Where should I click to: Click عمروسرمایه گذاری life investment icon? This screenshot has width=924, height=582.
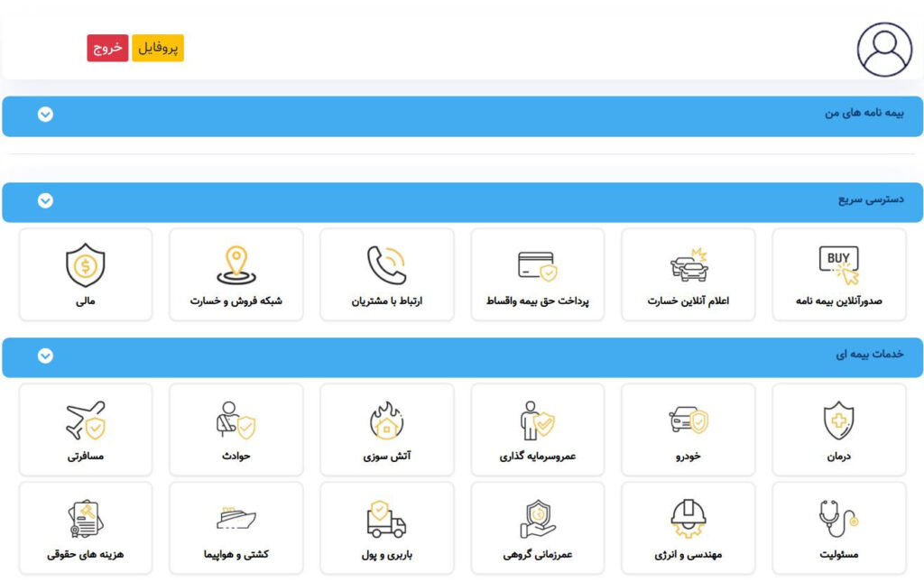pos(538,429)
